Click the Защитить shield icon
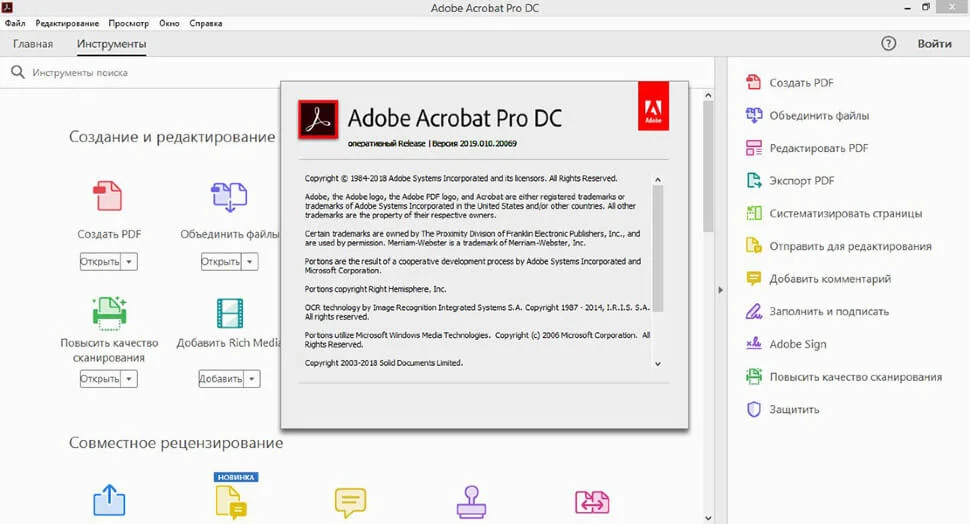The height and width of the screenshot is (524, 970). pyautogui.click(x=753, y=409)
